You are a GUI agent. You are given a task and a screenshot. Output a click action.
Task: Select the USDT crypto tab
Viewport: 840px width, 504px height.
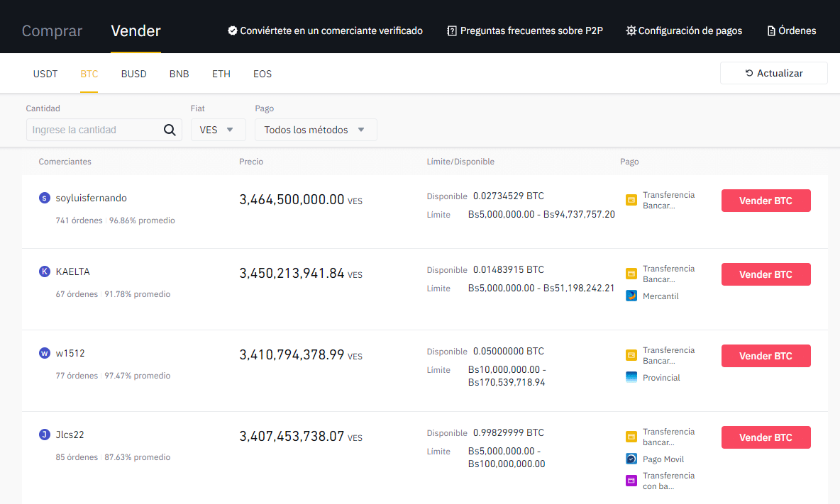tap(45, 74)
